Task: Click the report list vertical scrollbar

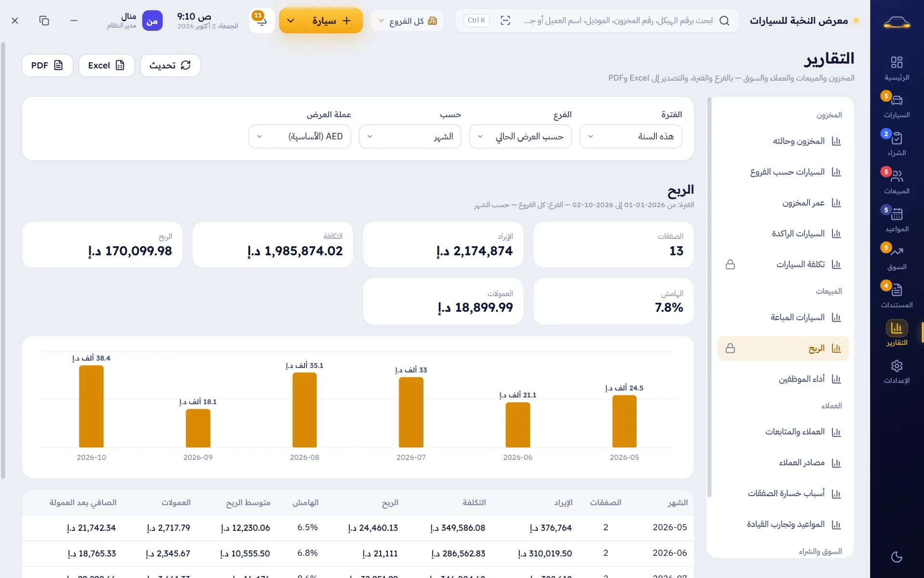Action: (x=709, y=297)
